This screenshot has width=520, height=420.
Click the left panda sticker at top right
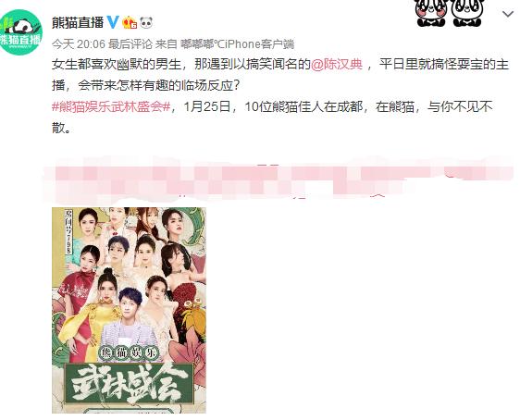coord(431,13)
